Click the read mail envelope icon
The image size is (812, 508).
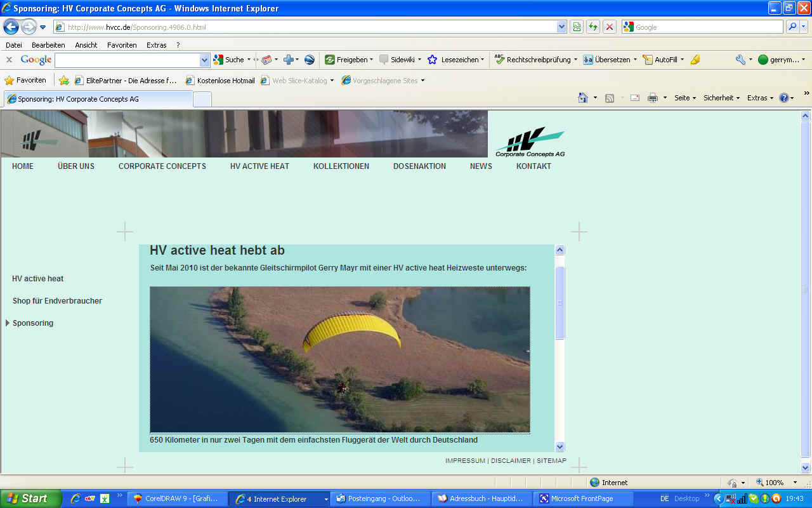point(634,98)
